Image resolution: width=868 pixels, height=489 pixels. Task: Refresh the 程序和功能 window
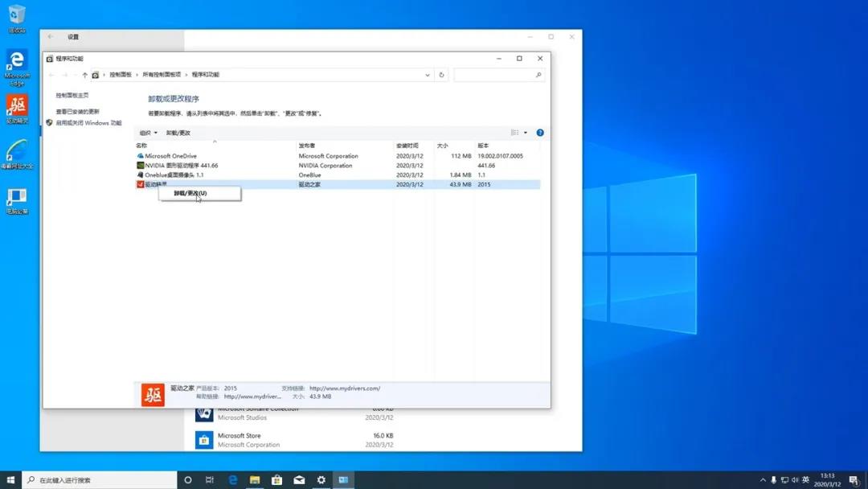pos(441,75)
